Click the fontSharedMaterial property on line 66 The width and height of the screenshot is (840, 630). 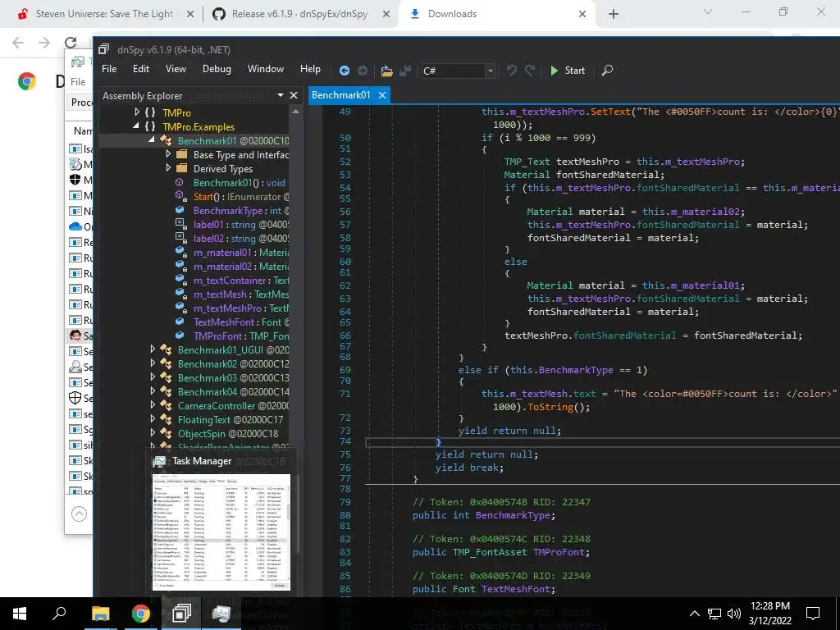coord(624,336)
